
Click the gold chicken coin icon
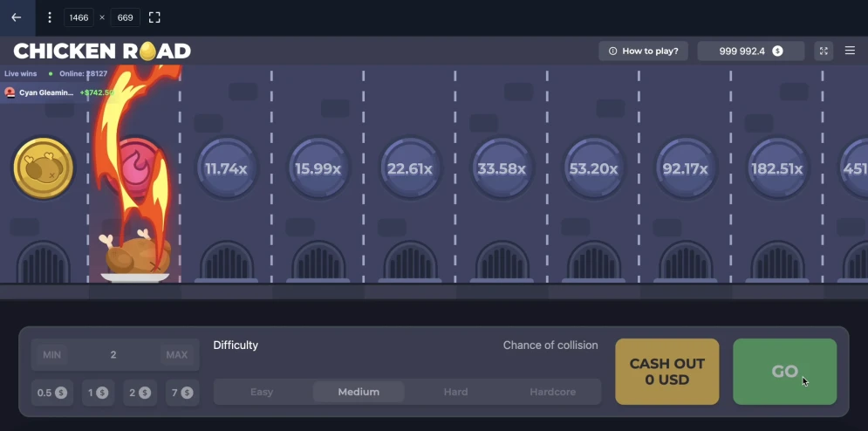point(43,168)
